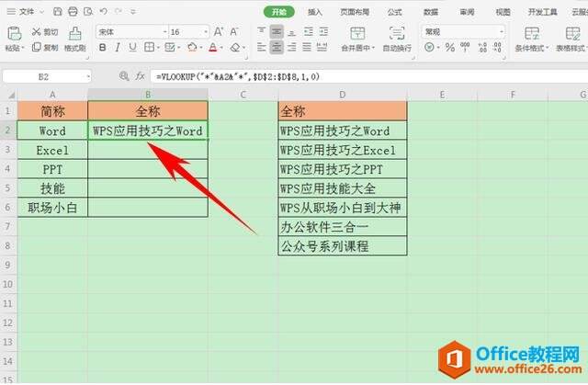Expand quick access toolbar customization chevron
Screen dimensions: 588x385
pos(132,12)
